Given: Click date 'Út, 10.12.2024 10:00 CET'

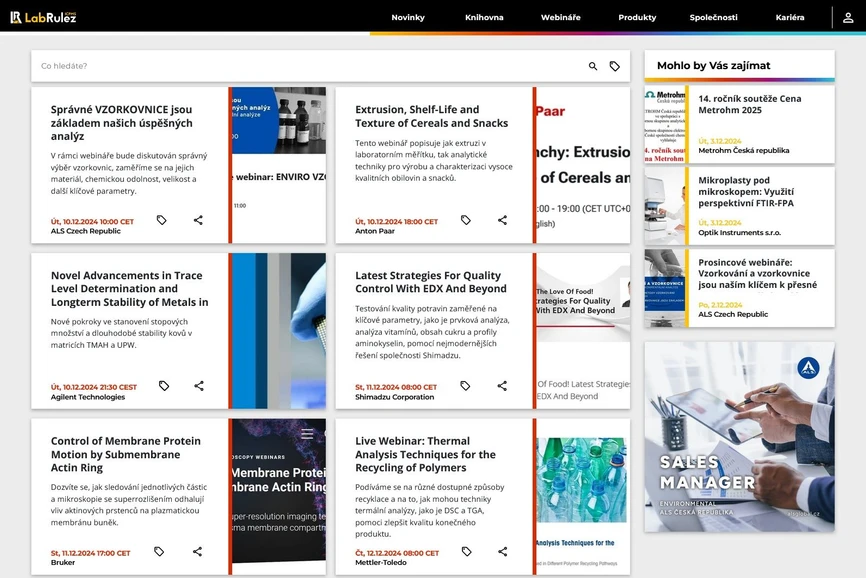Looking at the screenshot, I should (x=92, y=221).
